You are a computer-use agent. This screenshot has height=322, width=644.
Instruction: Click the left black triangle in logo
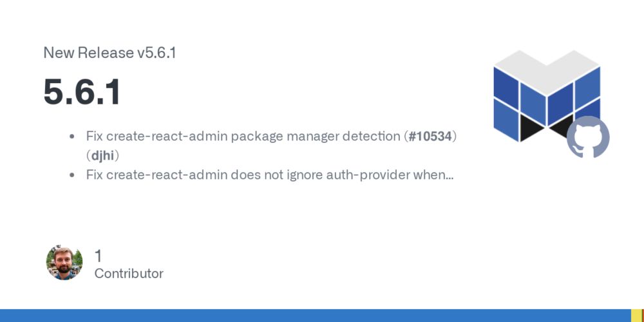point(532,127)
